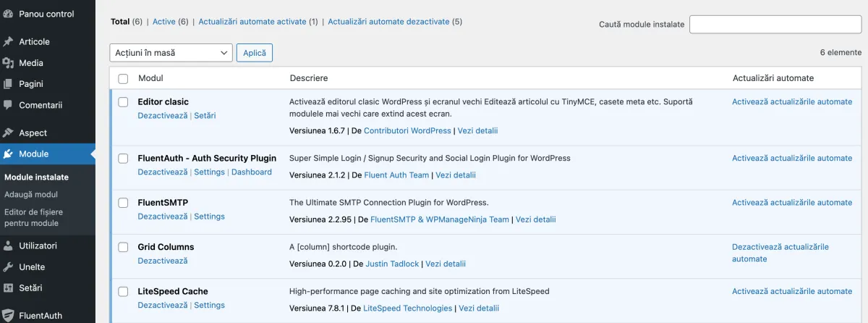Click the FluentAuth shield icon
Screen dimensions: 868x323
coord(8,315)
